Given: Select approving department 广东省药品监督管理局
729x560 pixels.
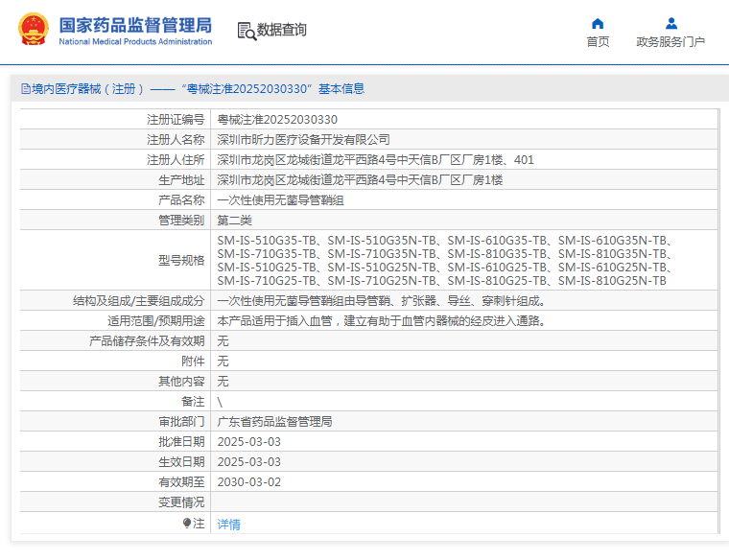Looking at the screenshot, I should (274, 422).
